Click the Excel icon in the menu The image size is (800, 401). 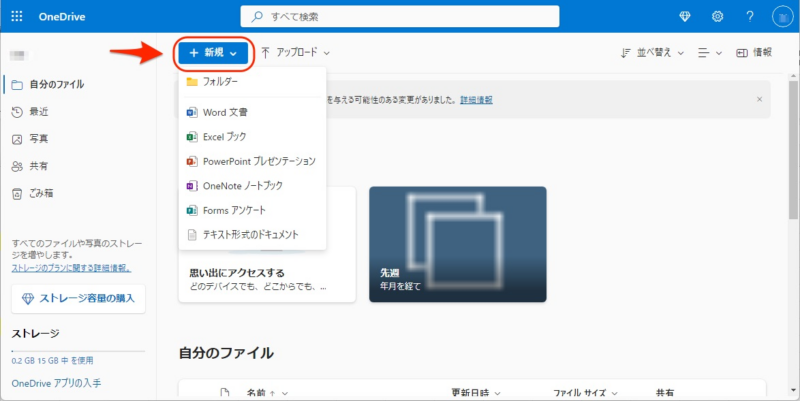192,137
